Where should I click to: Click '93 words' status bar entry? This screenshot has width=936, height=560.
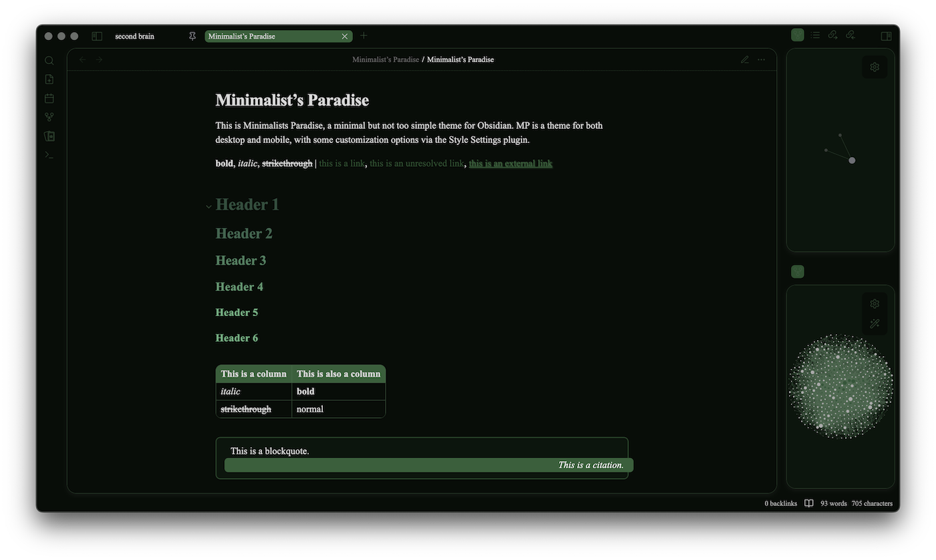(834, 503)
